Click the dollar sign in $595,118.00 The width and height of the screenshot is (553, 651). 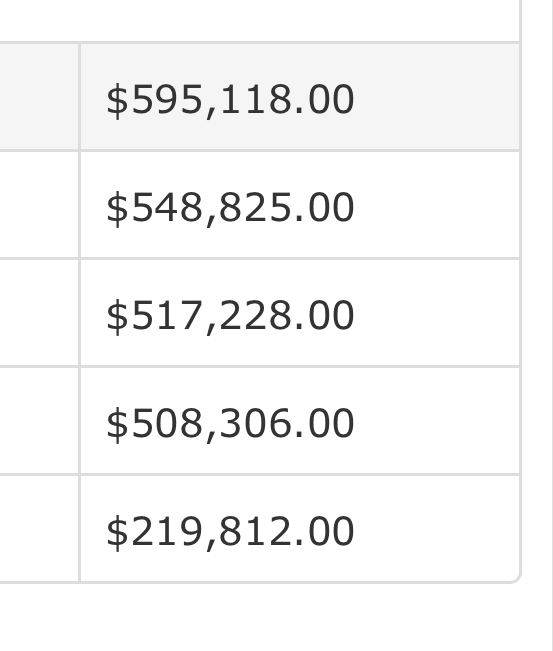[x=117, y=100]
